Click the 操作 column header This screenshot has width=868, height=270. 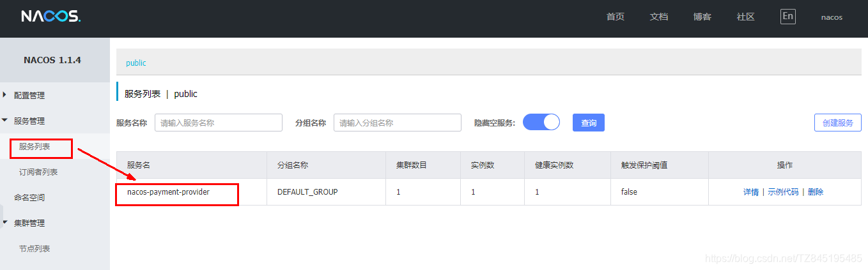[x=785, y=165]
